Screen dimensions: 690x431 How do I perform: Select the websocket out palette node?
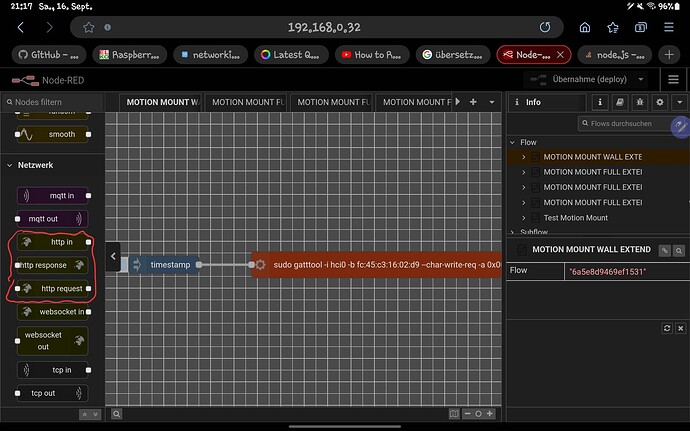point(53,341)
